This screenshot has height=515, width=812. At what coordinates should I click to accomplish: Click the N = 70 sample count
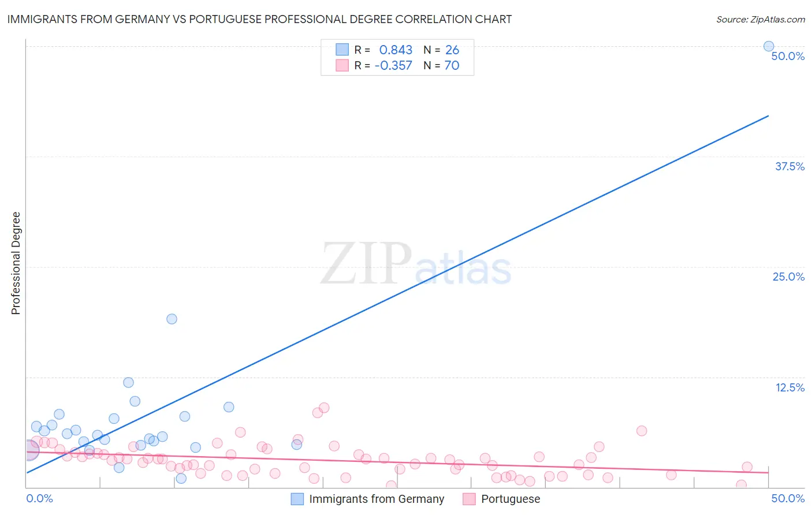click(x=441, y=65)
